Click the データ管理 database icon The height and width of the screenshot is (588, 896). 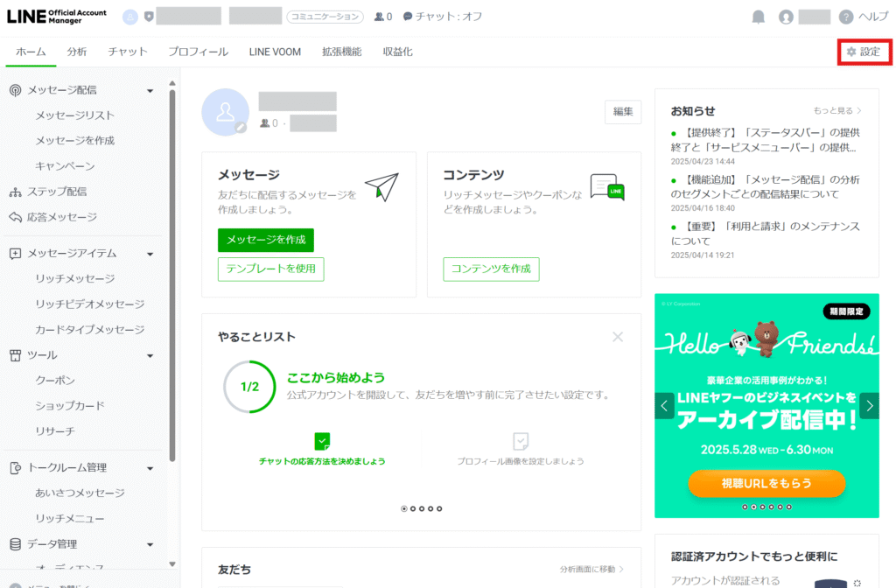point(16,544)
